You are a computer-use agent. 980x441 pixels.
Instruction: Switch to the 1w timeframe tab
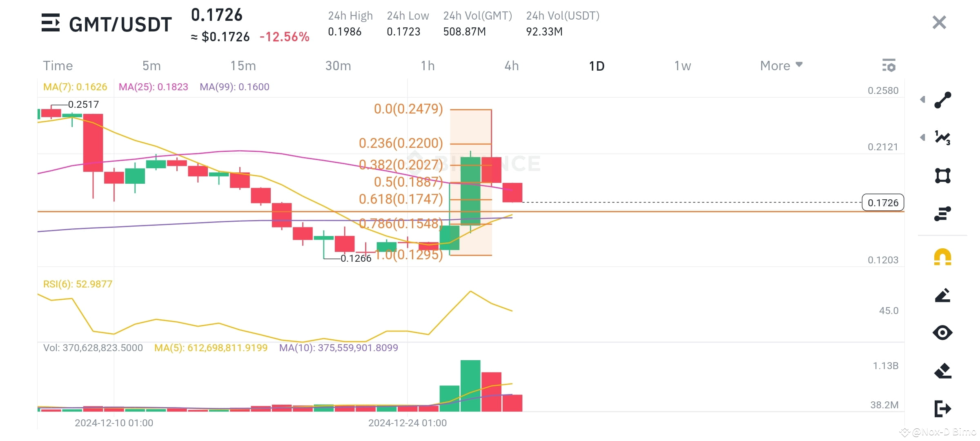682,65
